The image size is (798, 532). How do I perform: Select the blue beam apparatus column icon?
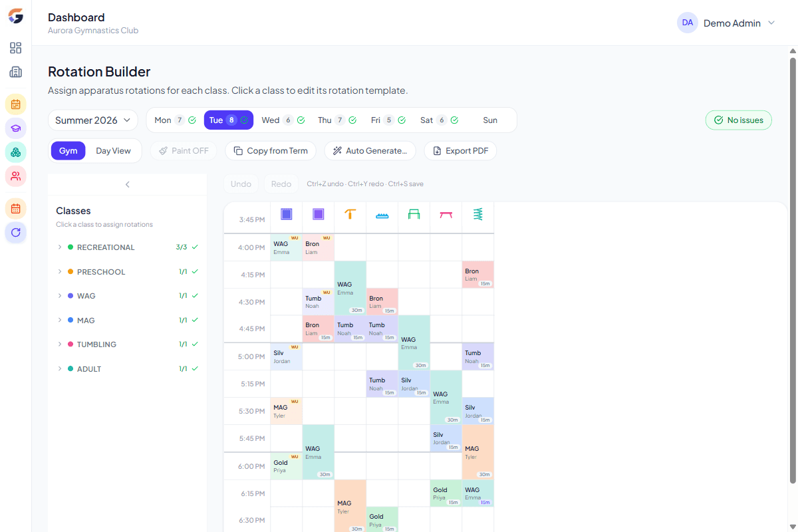(382, 215)
